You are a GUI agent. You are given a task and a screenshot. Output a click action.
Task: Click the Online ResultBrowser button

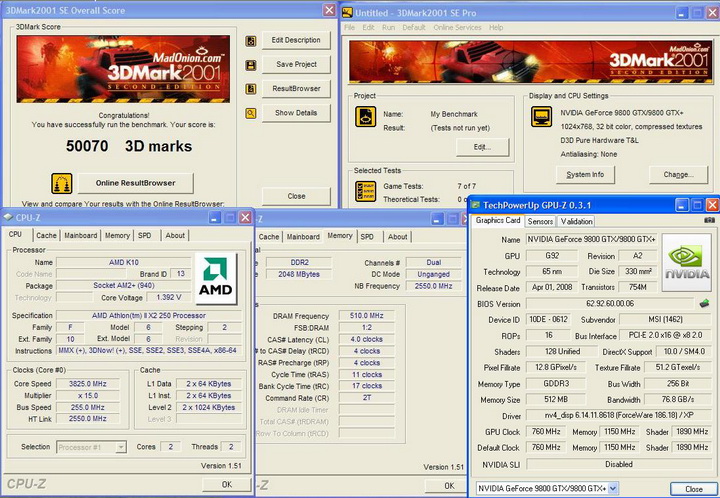click(135, 183)
